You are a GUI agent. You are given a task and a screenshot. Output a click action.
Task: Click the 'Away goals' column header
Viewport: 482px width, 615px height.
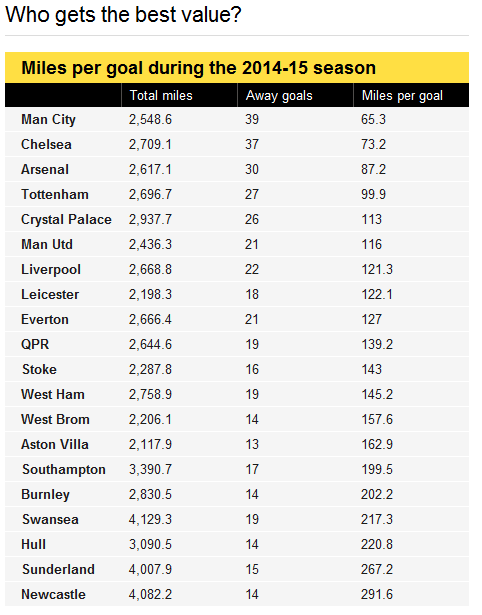pyautogui.click(x=279, y=96)
